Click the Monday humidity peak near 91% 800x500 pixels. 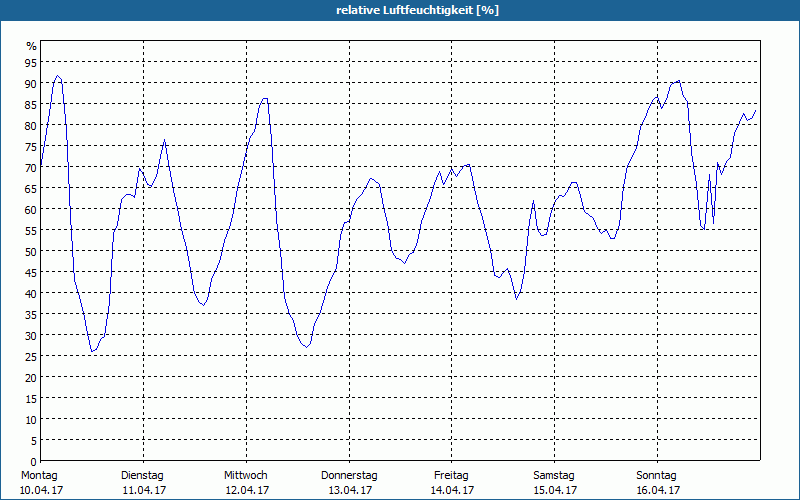tap(58, 76)
